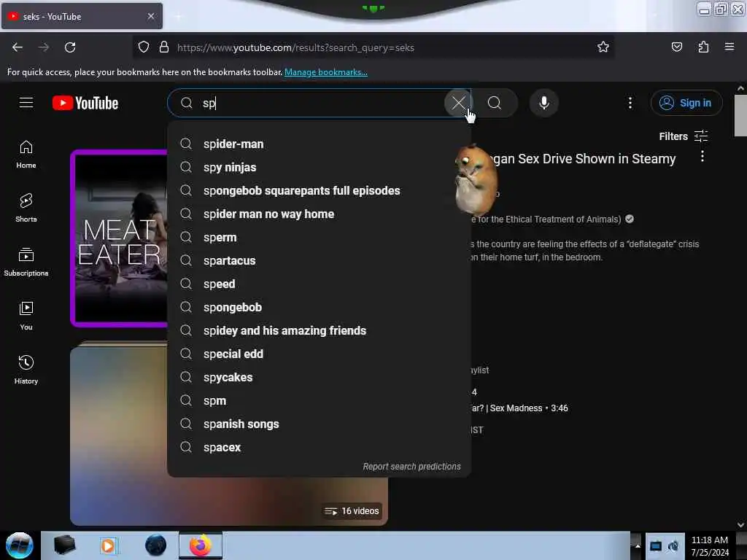Select the 'seks - YouTube' browser tab
The height and width of the screenshot is (560, 747).
(82, 16)
